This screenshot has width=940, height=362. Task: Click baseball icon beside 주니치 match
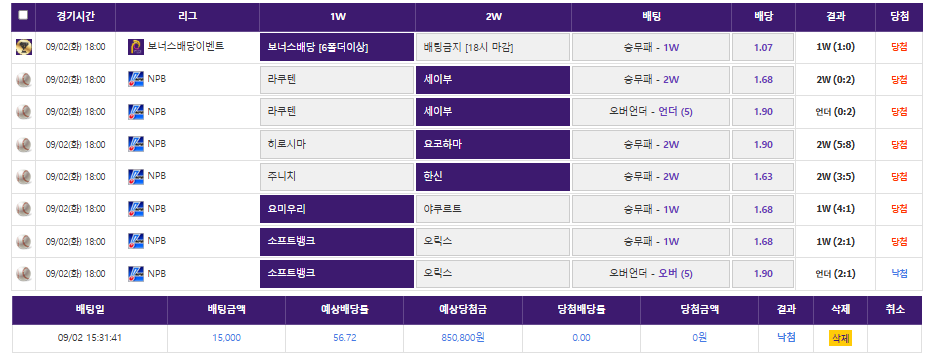(x=23, y=177)
